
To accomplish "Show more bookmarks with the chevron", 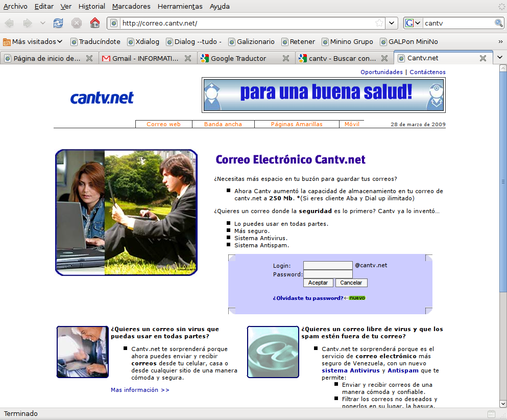I will pyautogui.click(x=500, y=42).
